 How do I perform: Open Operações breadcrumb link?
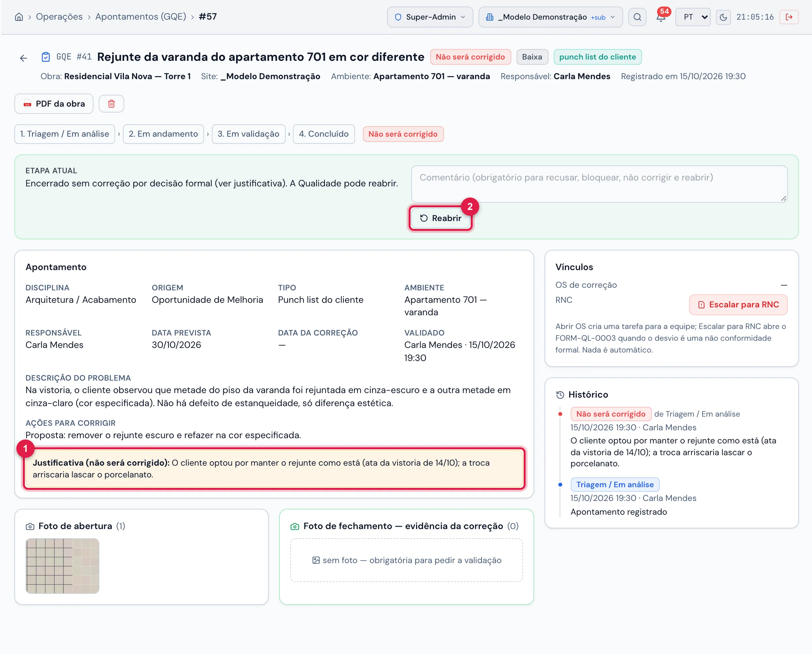59,17
